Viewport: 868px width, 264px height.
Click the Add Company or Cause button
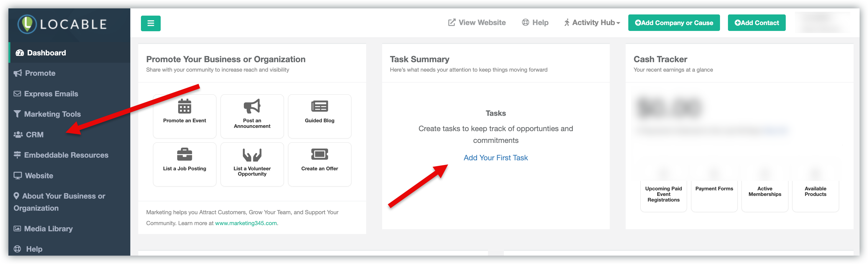click(x=674, y=23)
